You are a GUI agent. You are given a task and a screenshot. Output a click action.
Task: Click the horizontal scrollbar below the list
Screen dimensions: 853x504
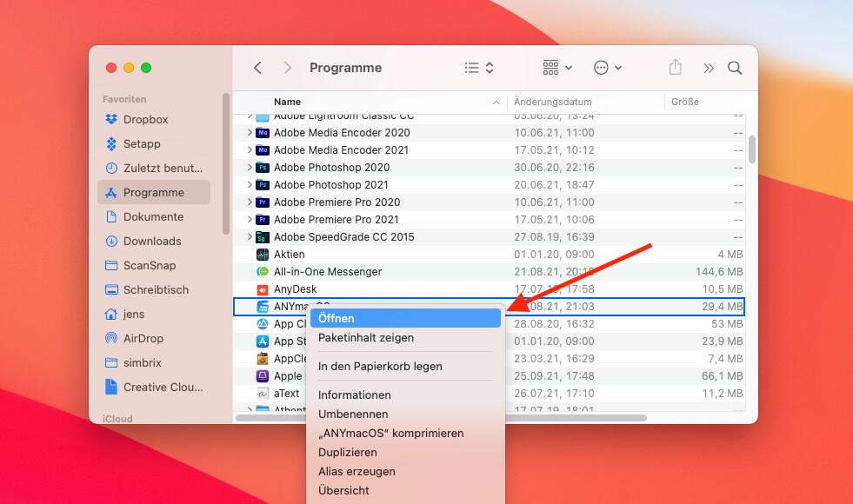click(441, 418)
